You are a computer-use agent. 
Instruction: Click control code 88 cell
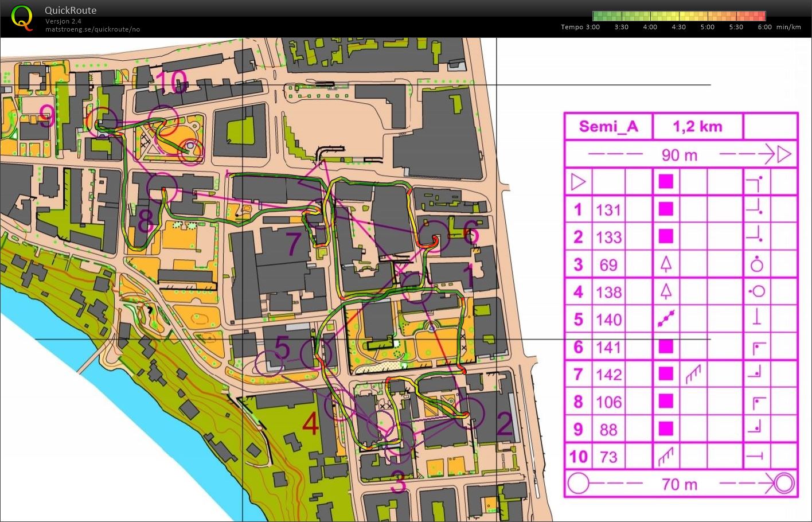[x=608, y=429]
